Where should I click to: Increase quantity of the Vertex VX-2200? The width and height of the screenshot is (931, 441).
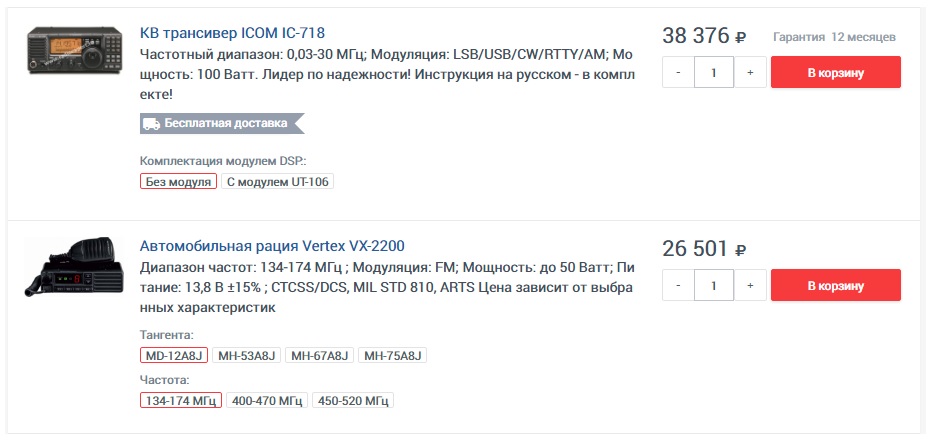[750, 285]
